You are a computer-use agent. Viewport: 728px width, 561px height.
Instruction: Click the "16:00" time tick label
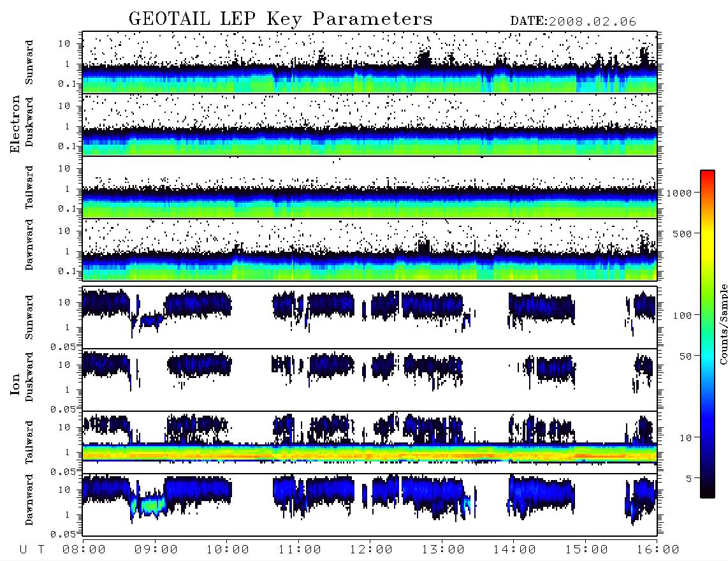pos(658,550)
